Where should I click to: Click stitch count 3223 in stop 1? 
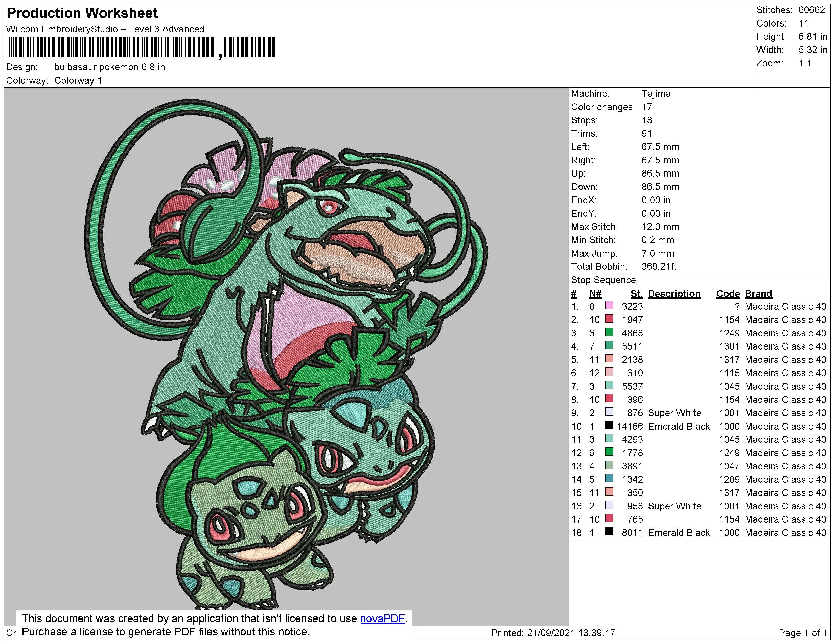[x=632, y=307]
